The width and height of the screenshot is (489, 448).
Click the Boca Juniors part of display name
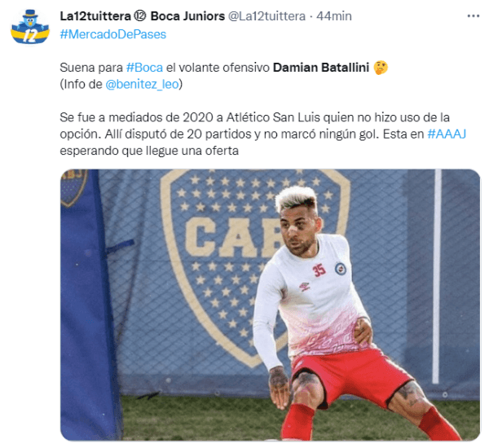[x=187, y=16]
